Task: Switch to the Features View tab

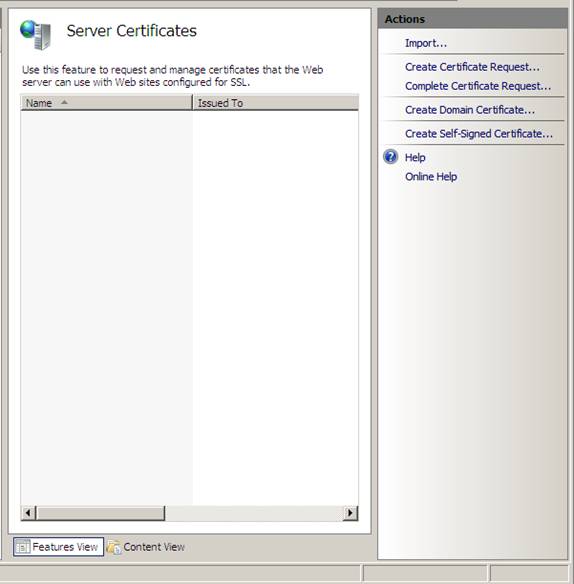Action: tap(58, 547)
